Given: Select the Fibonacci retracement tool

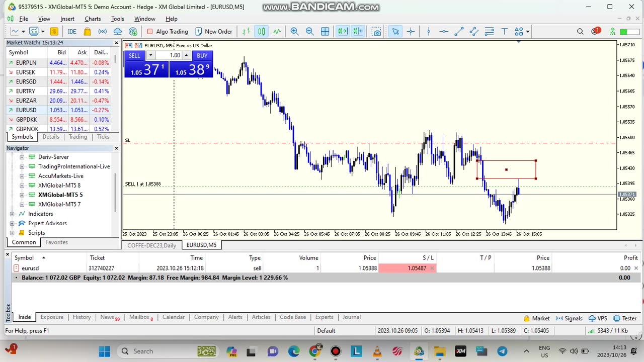Looking at the screenshot, I should pos(489,31).
